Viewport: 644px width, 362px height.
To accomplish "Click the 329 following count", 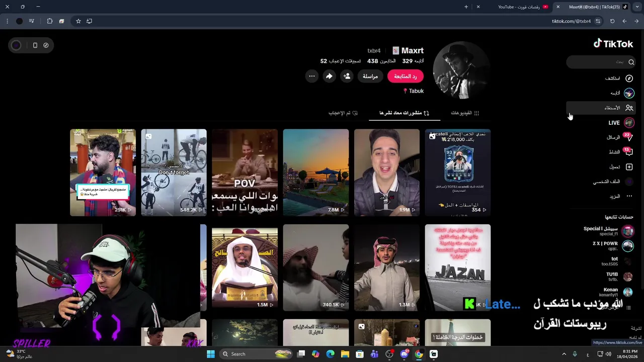I will (x=413, y=61).
